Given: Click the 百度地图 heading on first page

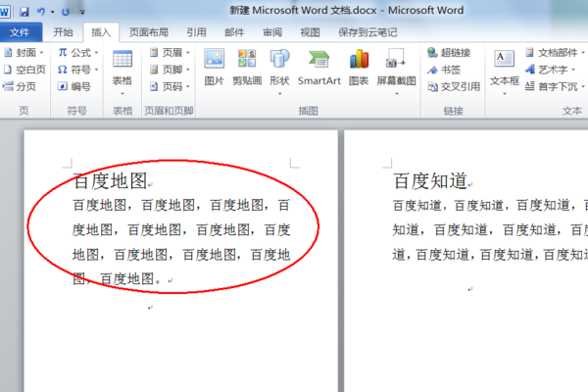Looking at the screenshot, I should coord(110,180).
